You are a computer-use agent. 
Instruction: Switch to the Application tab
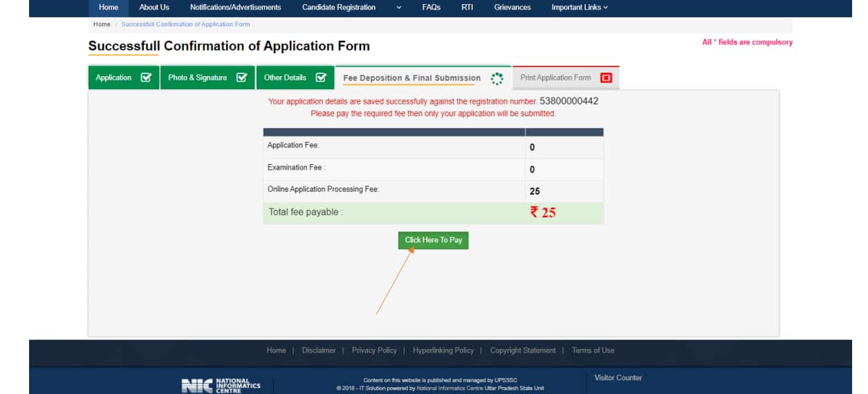click(124, 78)
